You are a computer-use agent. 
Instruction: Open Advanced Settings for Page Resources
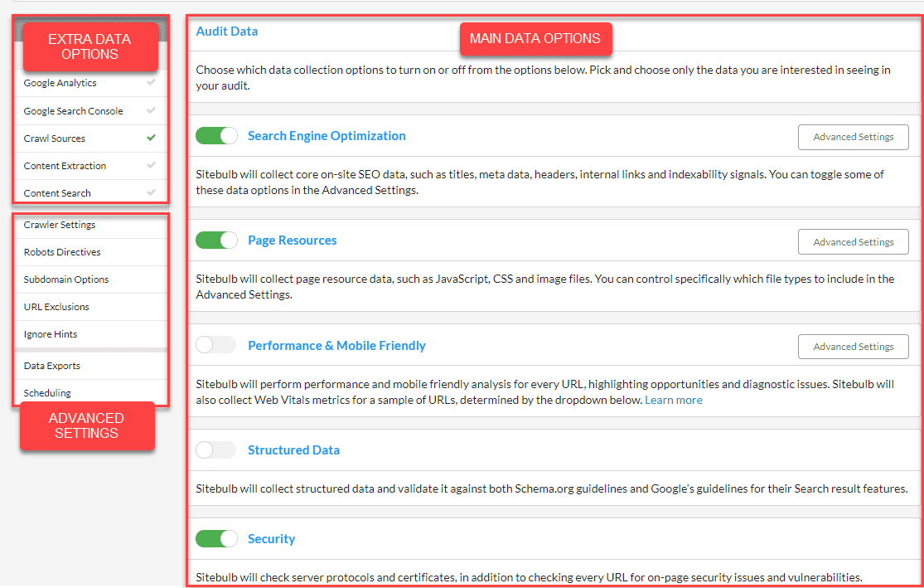[x=854, y=242]
